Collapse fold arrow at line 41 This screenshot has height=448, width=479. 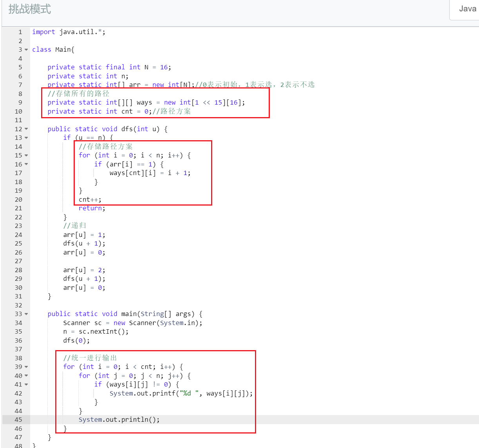click(x=26, y=385)
